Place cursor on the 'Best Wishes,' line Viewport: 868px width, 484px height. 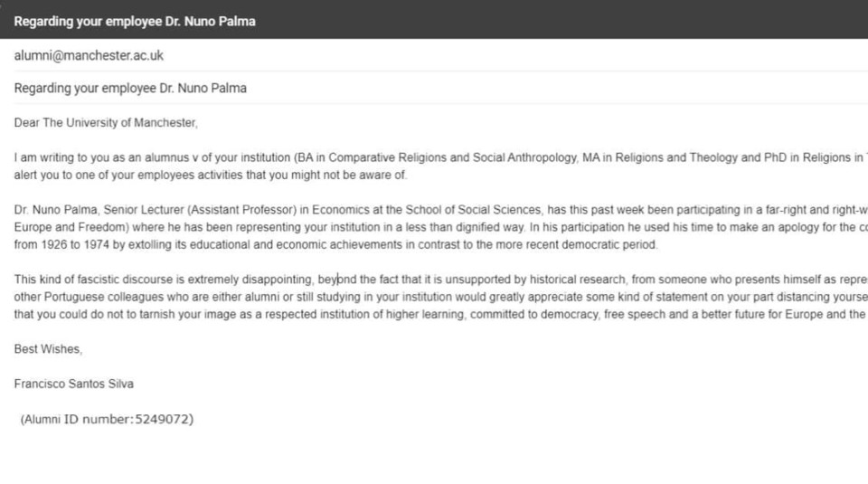pos(48,349)
